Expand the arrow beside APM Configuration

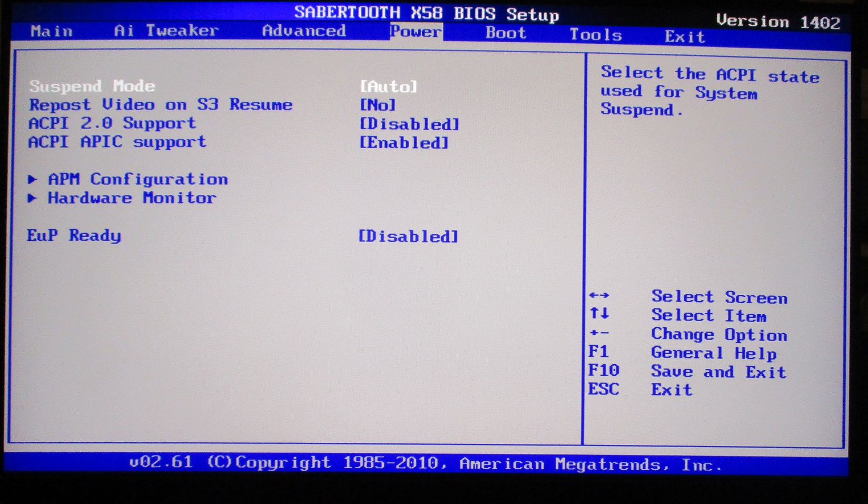33,179
